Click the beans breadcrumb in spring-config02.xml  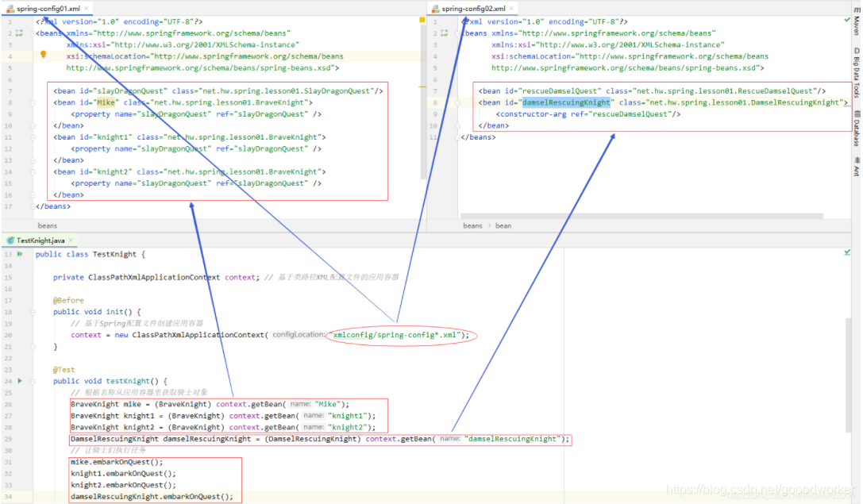(472, 225)
